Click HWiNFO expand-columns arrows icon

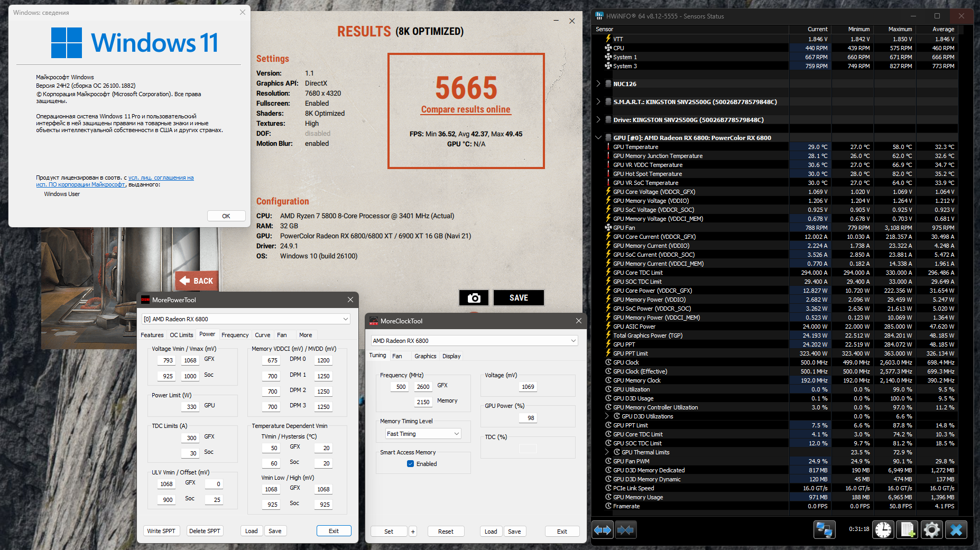coord(603,529)
